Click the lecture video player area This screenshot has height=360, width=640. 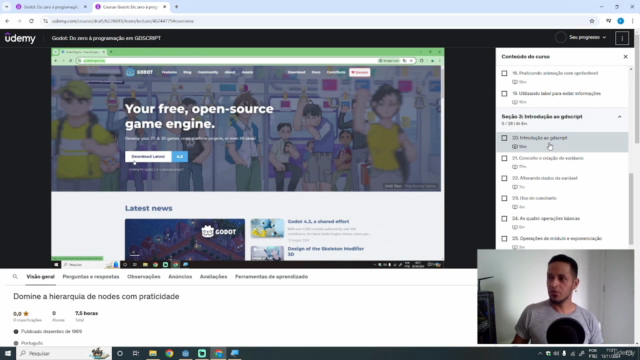click(x=248, y=157)
